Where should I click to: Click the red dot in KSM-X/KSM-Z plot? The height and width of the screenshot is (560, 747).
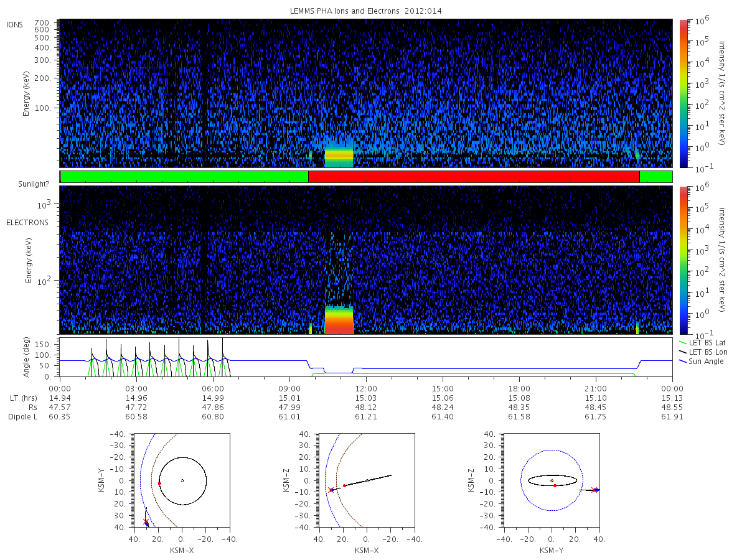click(344, 485)
